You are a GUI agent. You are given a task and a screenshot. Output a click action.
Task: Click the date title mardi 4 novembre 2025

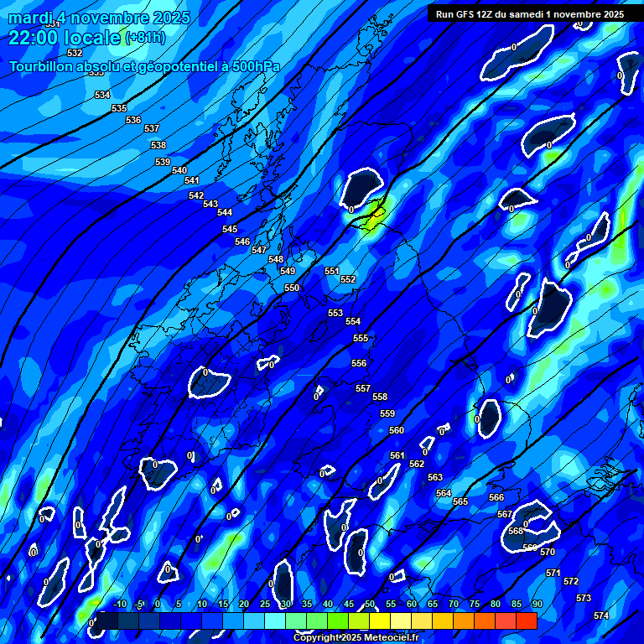(x=99, y=18)
